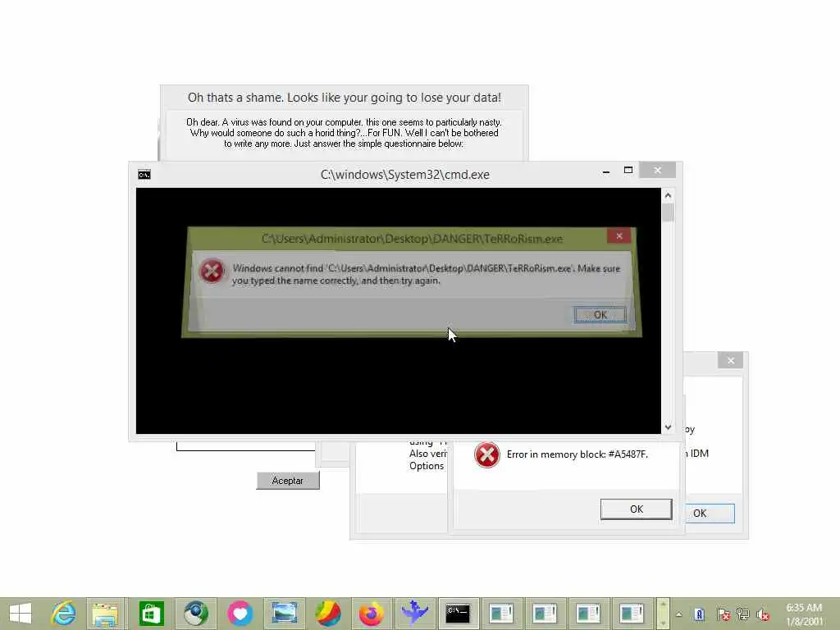Click the cmd window scrollbar down arrow
The width and height of the screenshot is (840, 630).
pyautogui.click(x=668, y=427)
